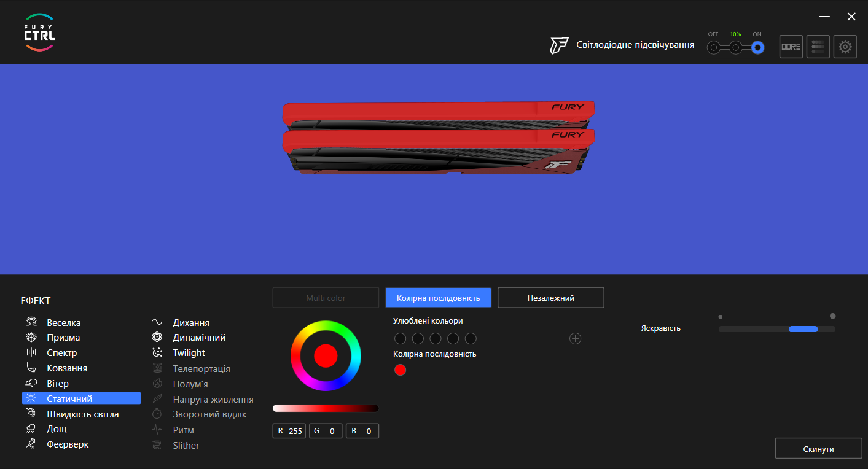Screen dimensions: 868x469
Task: Choose the Швидкість світла effect icon
Action: point(31,414)
